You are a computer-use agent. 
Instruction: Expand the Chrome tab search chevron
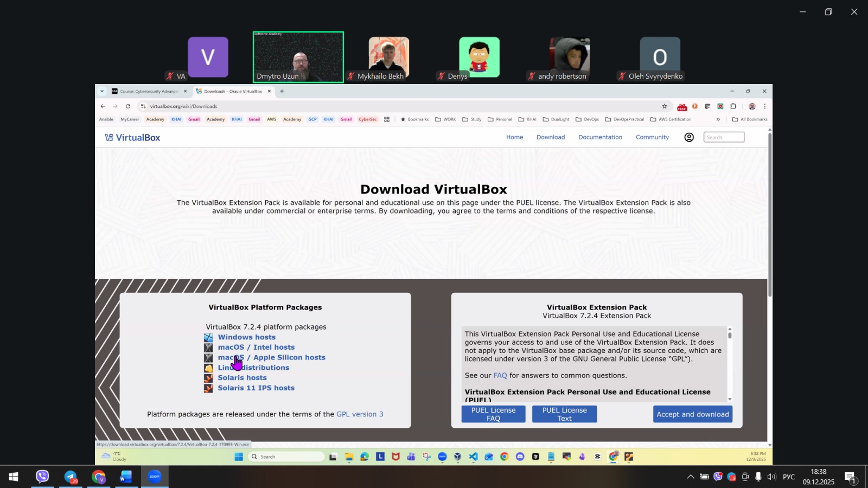102,91
